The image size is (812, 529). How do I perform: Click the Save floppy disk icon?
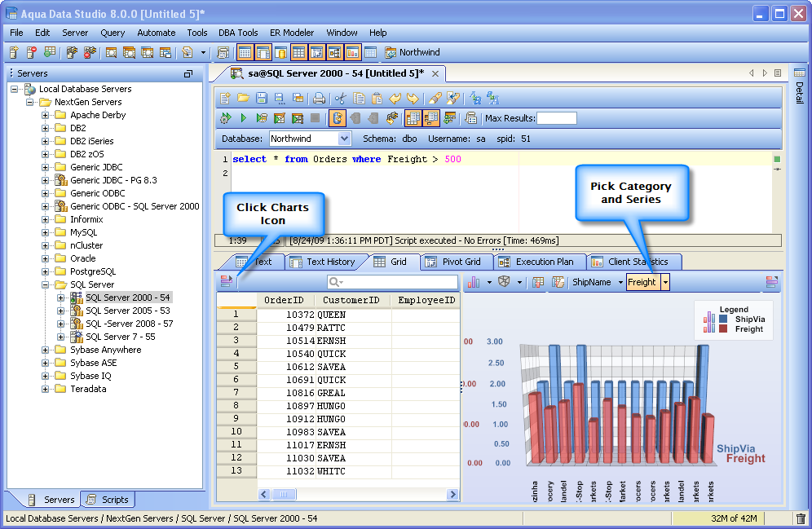tap(262, 99)
